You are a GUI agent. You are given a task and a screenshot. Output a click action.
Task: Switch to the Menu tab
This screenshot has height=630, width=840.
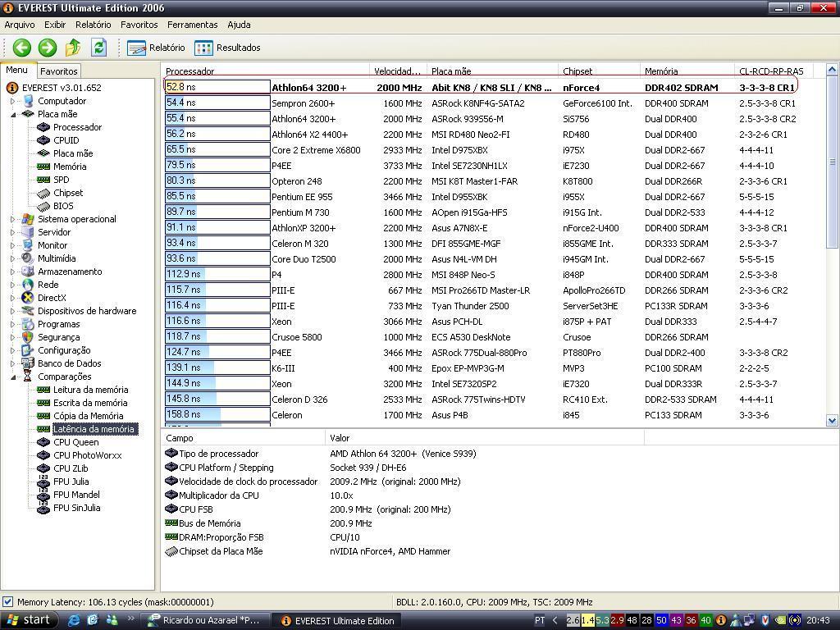pos(17,71)
